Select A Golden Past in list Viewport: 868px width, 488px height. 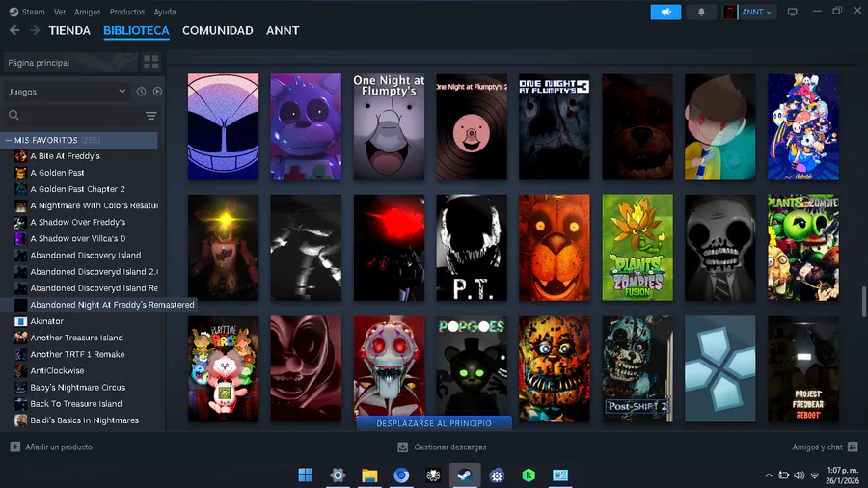tap(57, 173)
